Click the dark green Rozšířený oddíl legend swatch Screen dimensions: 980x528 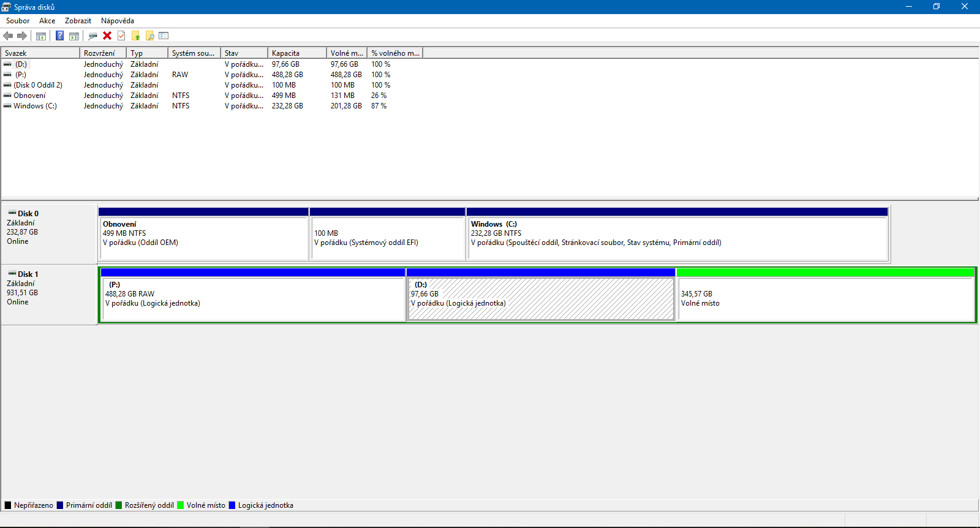119,505
